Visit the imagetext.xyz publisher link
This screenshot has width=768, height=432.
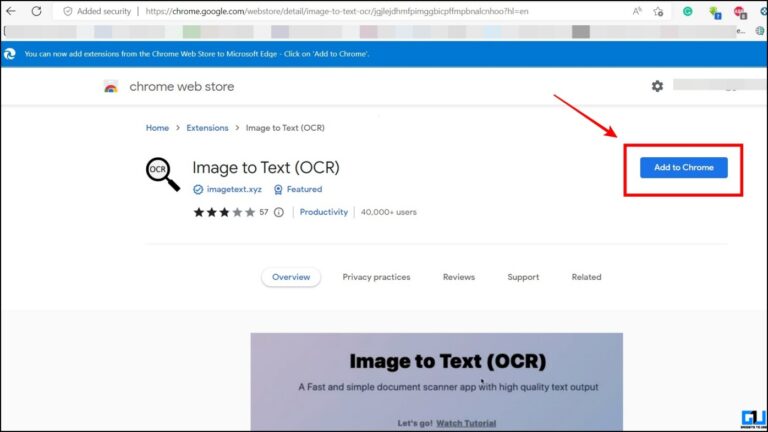(x=234, y=189)
